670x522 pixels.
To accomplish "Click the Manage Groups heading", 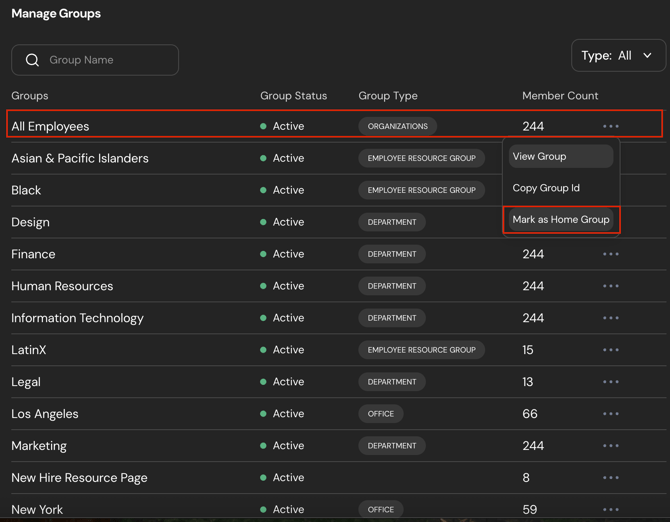I will (x=56, y=14).
